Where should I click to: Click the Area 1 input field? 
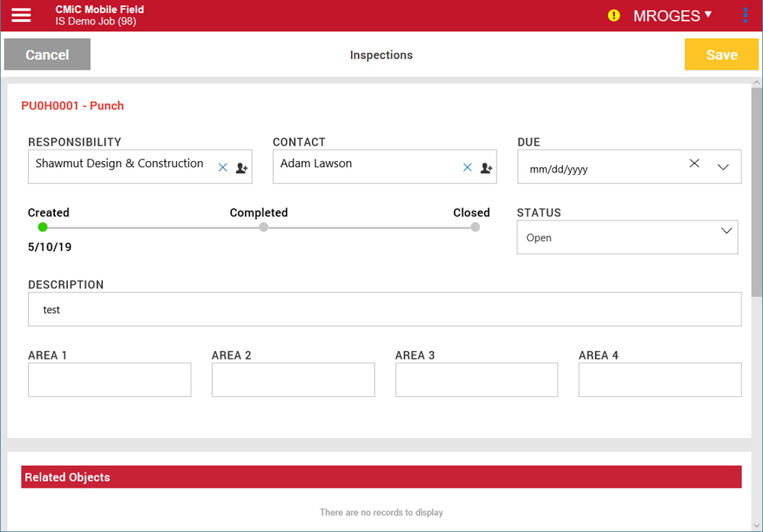point(109,380)
